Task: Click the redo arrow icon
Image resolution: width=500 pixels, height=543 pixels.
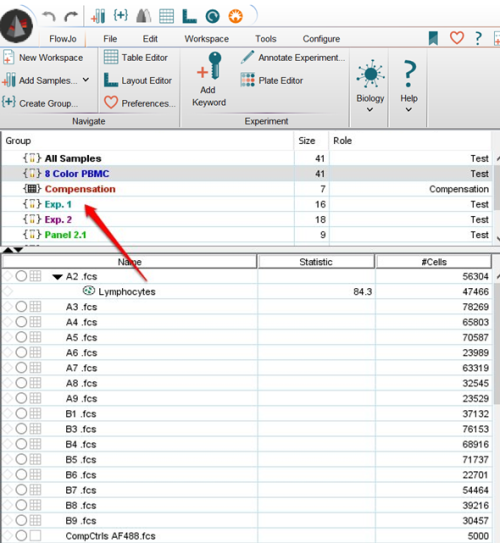Action: point(71,16)
